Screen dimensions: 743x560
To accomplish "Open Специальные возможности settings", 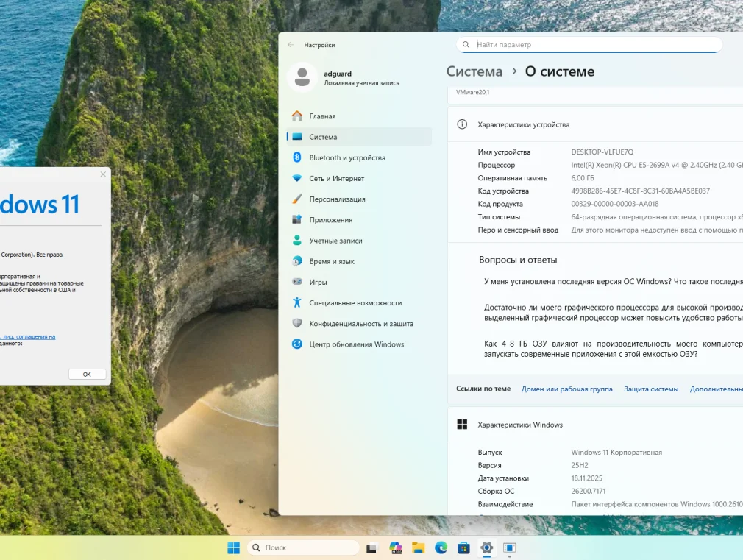I will click(355, 302).
